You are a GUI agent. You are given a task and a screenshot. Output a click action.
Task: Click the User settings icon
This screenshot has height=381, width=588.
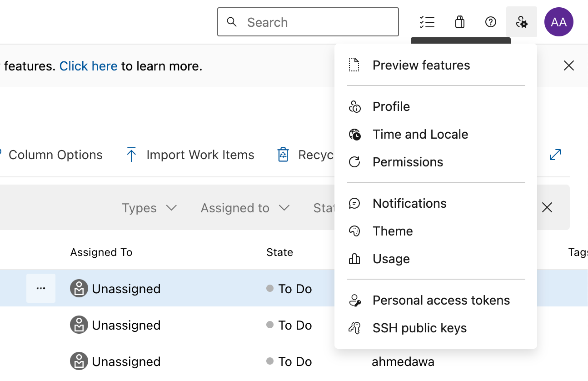coord(522,22)
